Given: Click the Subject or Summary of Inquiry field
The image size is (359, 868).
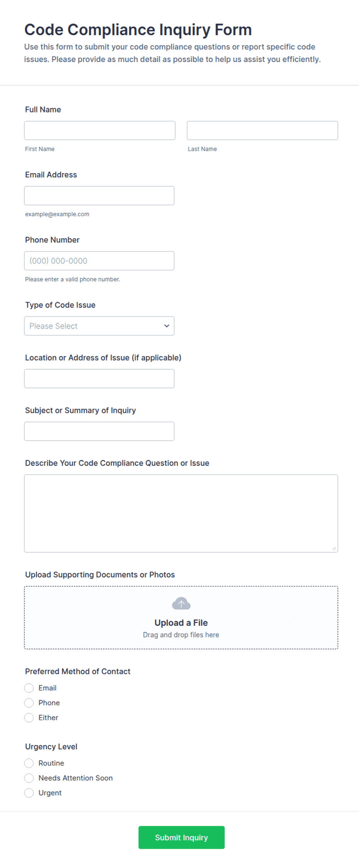Looking at the screenshot, I should (99, 431).
